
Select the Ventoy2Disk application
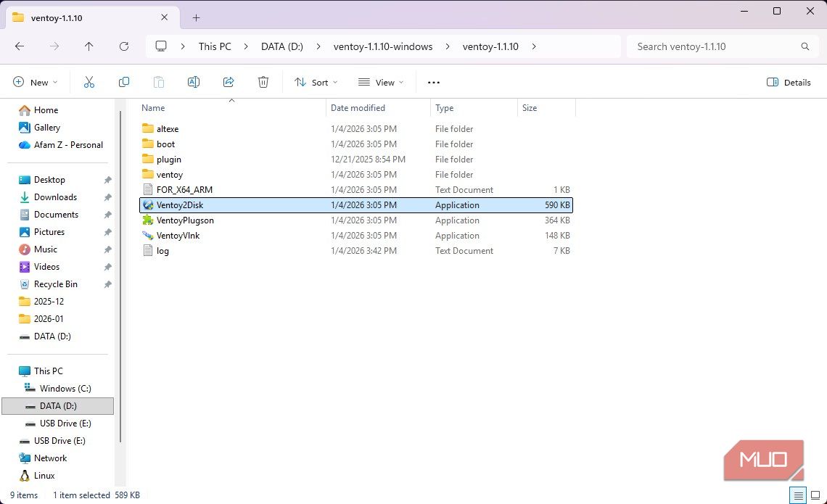click(356, 205)
